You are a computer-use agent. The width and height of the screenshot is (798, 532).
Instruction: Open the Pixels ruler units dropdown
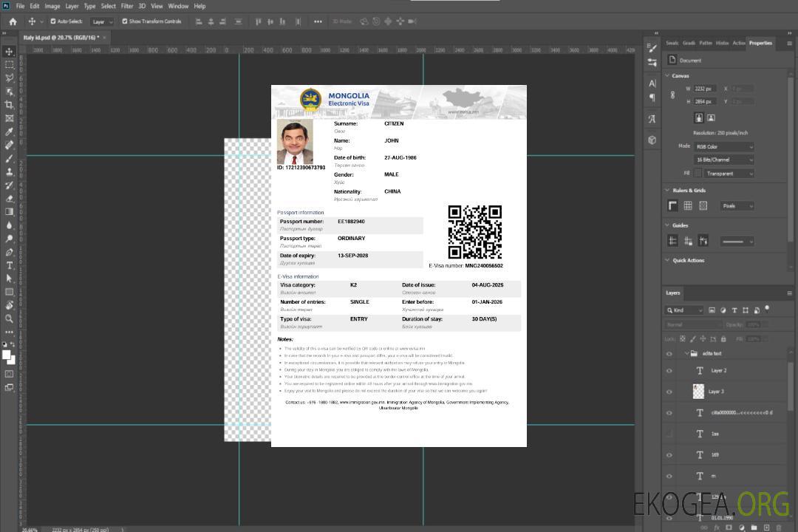point(737,205)
